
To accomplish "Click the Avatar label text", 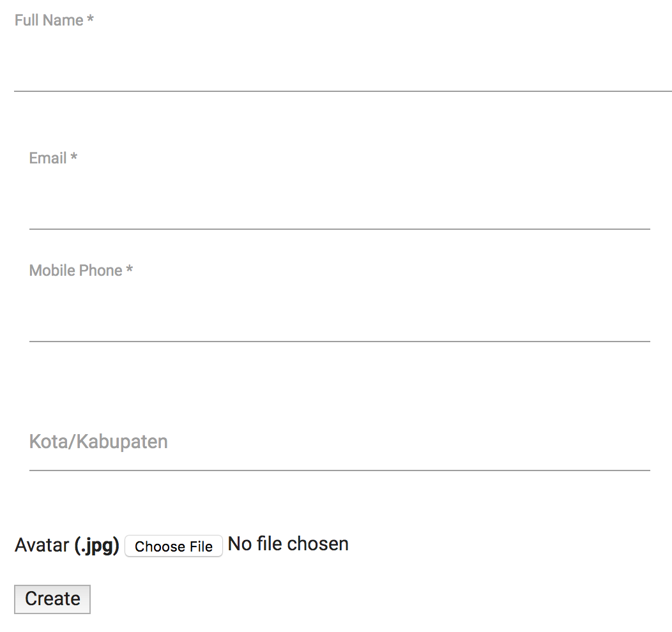I will coord(42,546).
